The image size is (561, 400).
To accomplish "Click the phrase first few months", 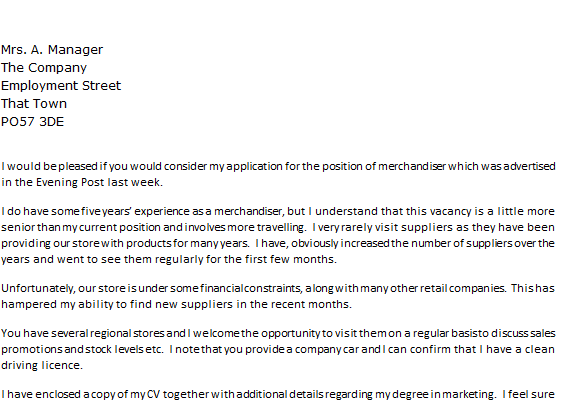I will tap(290, 259).
